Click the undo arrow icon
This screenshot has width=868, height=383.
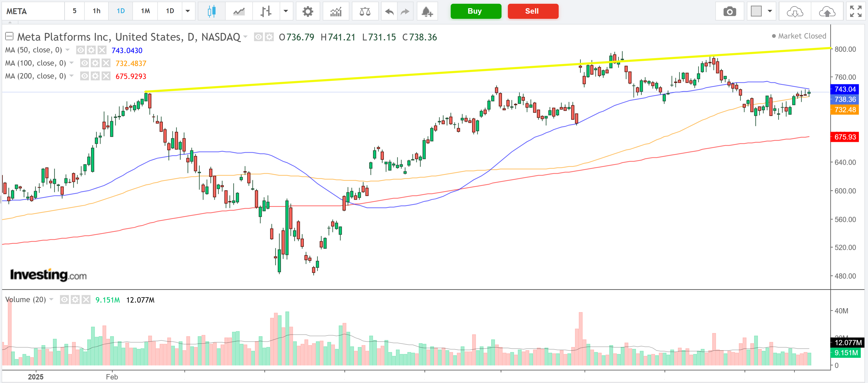[x=389, y=12]
